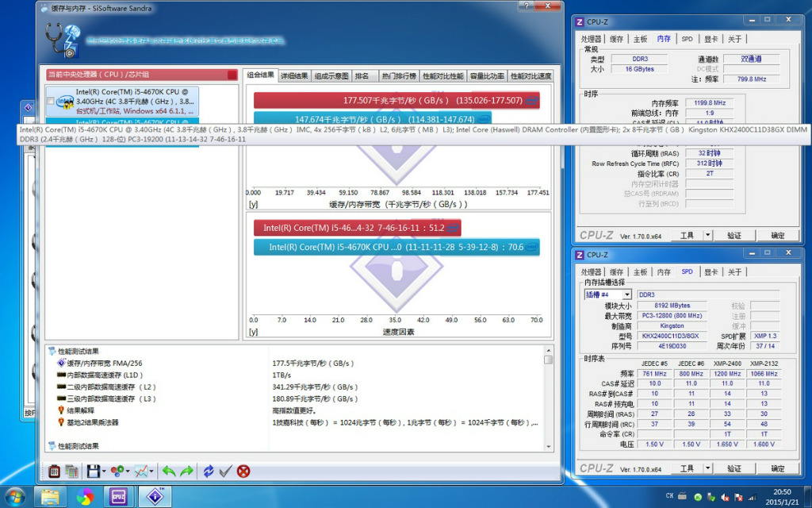Click the blue 147.674 GB/s bandwidth bar
812x508 pixels.
[373, 119]
